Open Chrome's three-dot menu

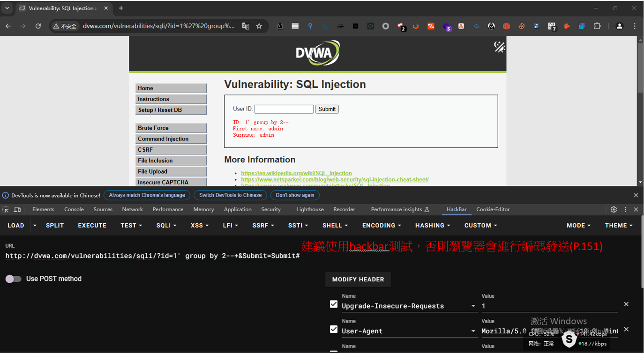635,26
